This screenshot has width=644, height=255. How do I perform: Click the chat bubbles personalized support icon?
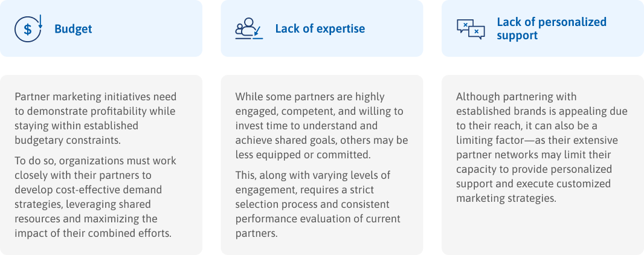pyautogui.click(x=470, y=28)
